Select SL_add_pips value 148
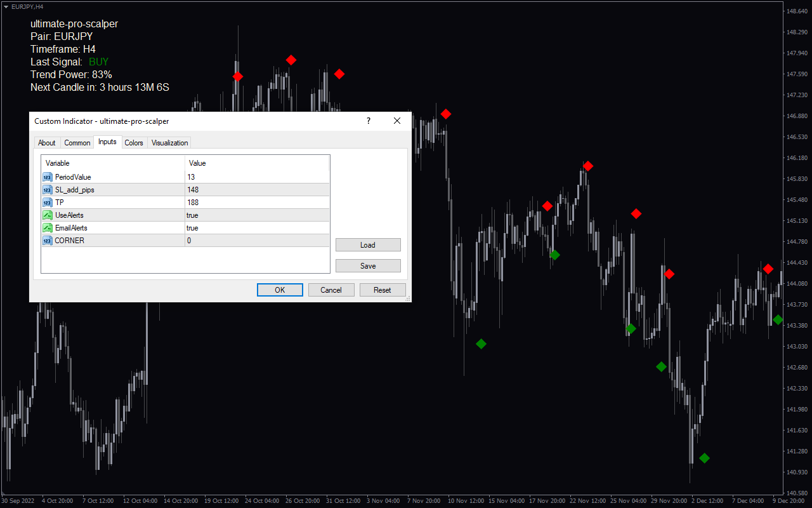The width and height of the screenshot is (812, 508). [x=257, y=190]
